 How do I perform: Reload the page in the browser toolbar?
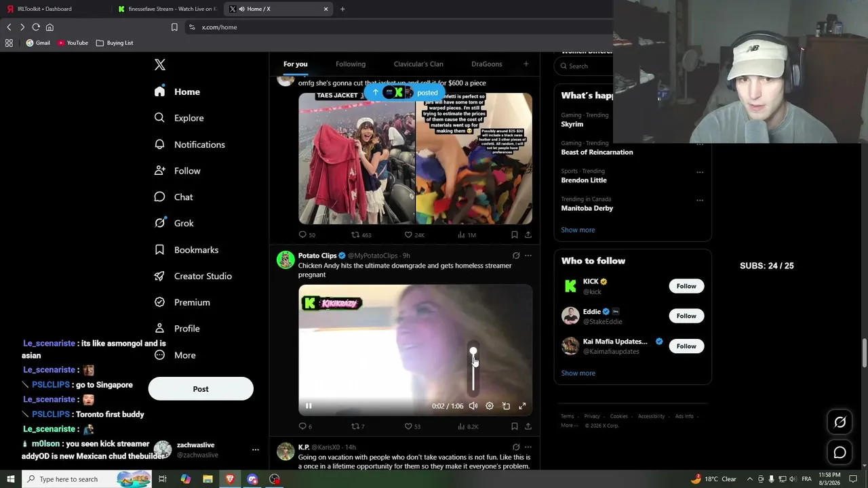point(36,27)
